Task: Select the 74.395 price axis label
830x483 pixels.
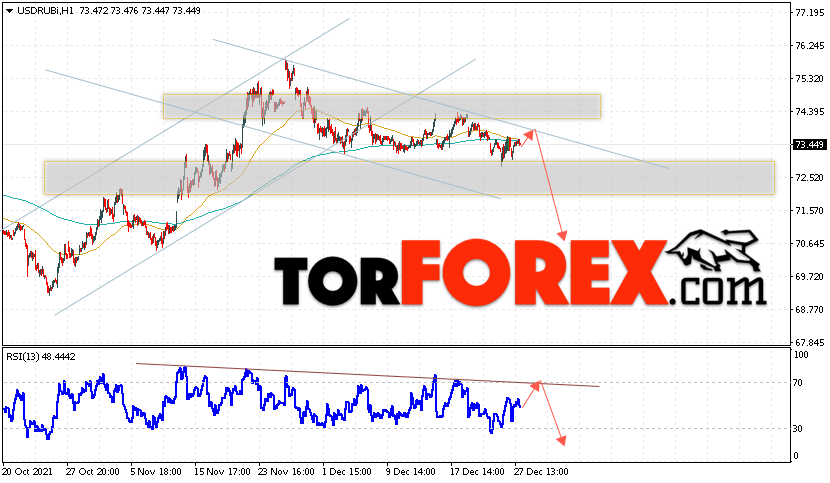Action: (x=810, y=112)
